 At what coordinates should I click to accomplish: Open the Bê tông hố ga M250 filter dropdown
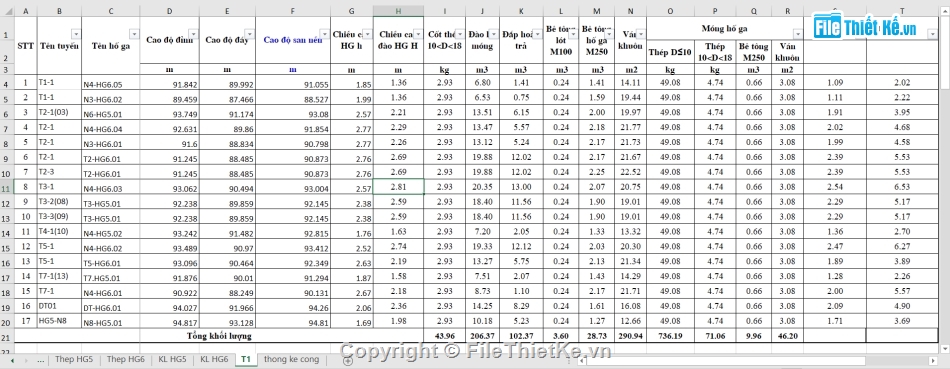[609, 34]
